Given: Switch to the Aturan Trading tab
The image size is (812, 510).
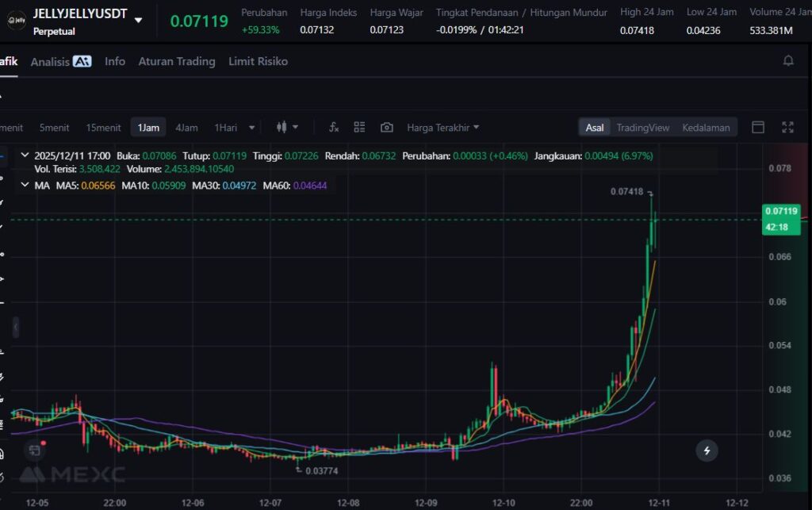Looking at the screenshot, I should pos(176,61).
